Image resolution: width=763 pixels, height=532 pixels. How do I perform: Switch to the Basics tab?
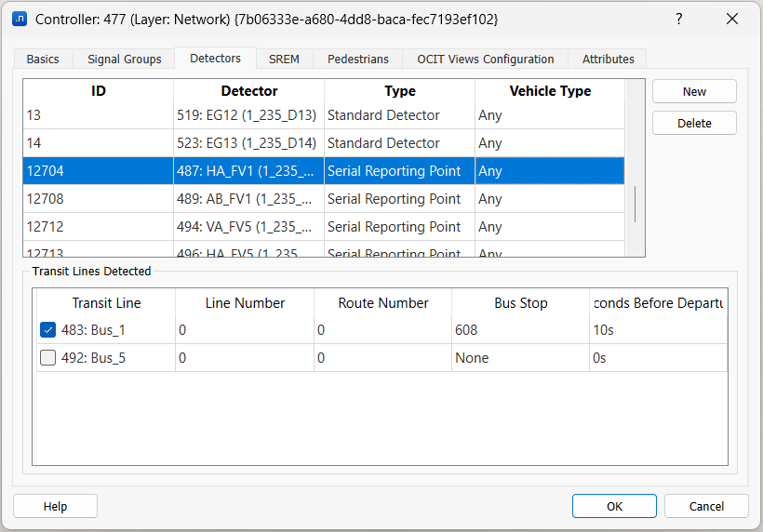click(x=43, y=59)
